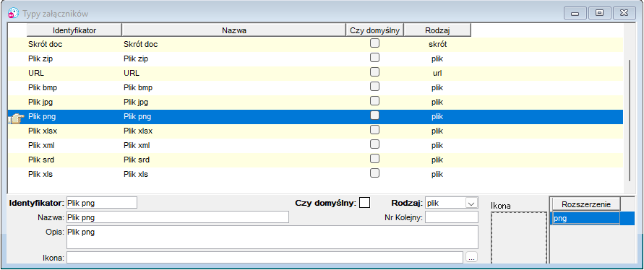644x270 pixels.
Task: Open the icon file browse button (…)
Action: coord(472,258)
